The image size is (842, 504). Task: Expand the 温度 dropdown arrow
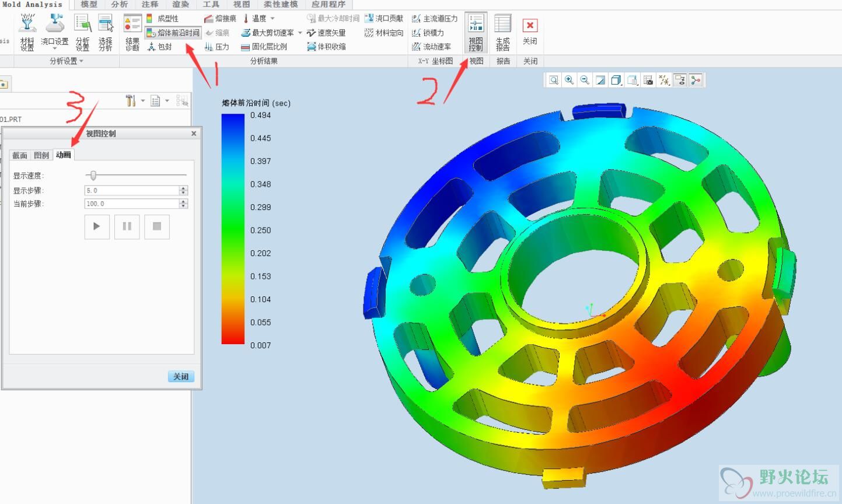(272, 19)
